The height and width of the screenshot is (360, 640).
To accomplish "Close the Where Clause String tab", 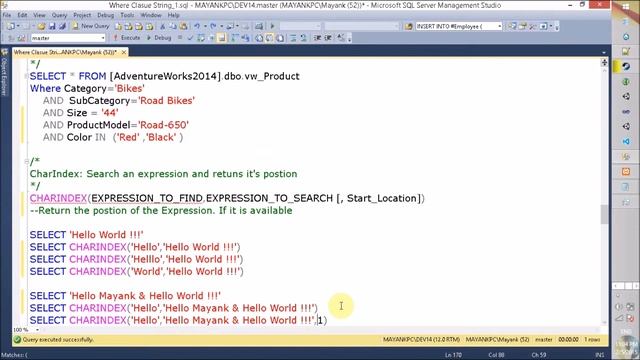I will (124, 52).
